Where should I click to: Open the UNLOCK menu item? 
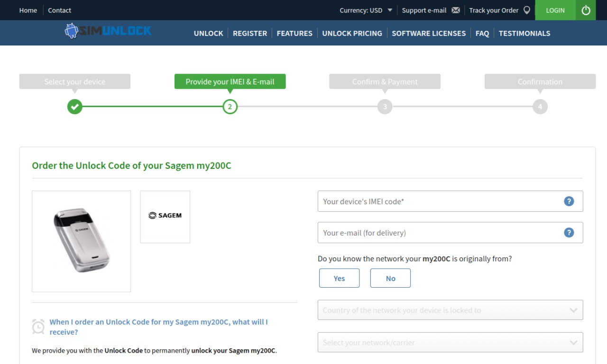(x=208, y=33)
